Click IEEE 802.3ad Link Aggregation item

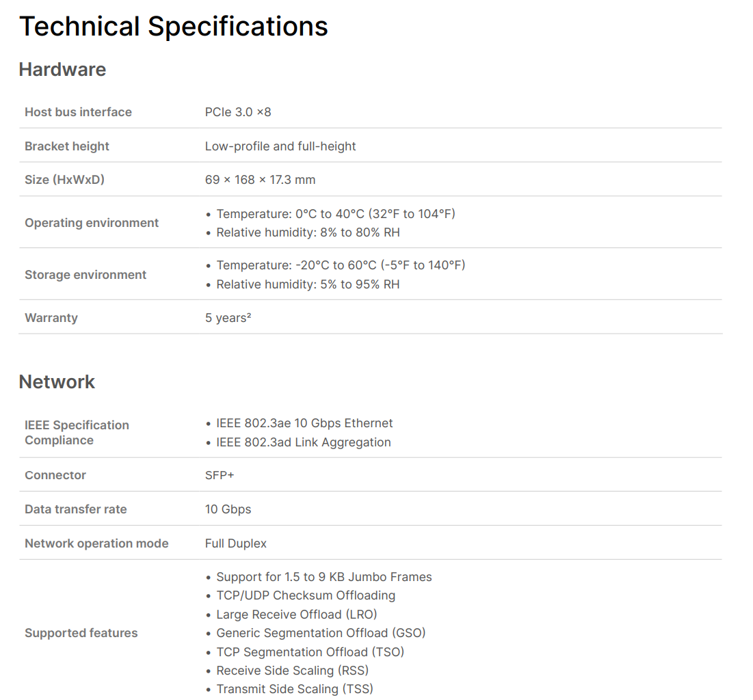[304, 442]
